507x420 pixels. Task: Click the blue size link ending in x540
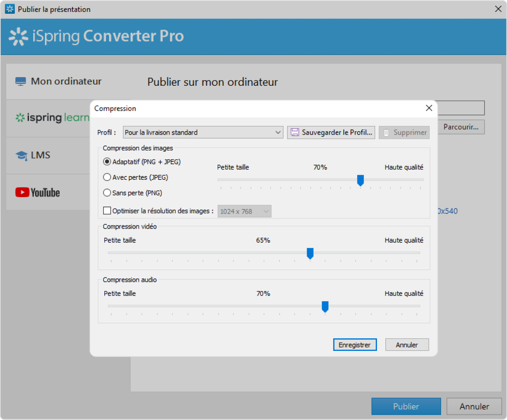(x=448, y=211)
